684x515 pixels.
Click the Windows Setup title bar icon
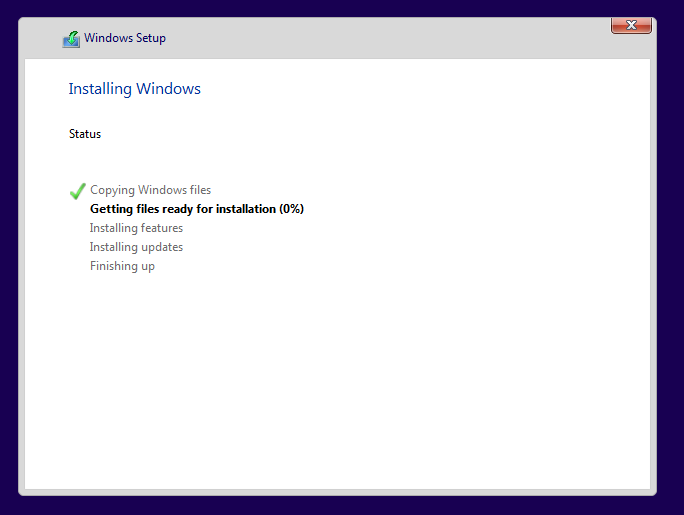click(71, 39)
